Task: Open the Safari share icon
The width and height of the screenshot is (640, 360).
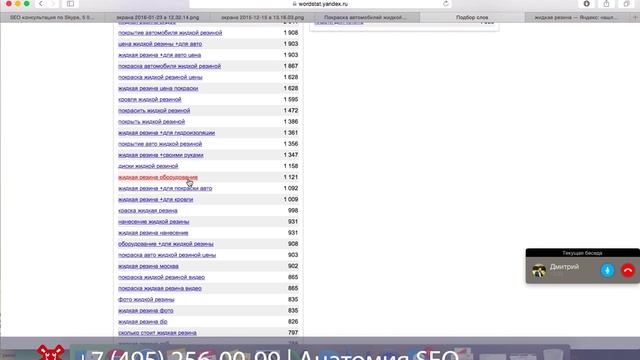Action: click(x=607, y=4)
